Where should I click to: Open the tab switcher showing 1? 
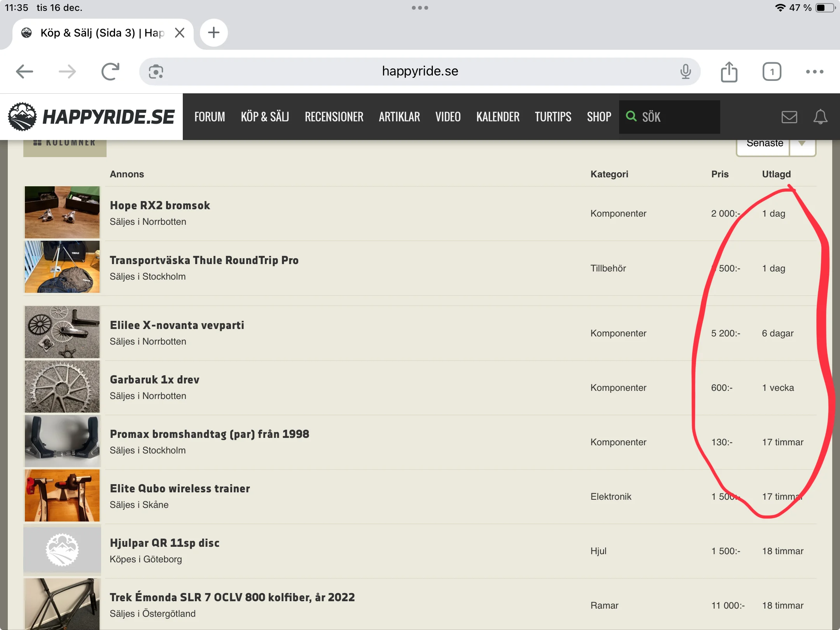(772, 72)
